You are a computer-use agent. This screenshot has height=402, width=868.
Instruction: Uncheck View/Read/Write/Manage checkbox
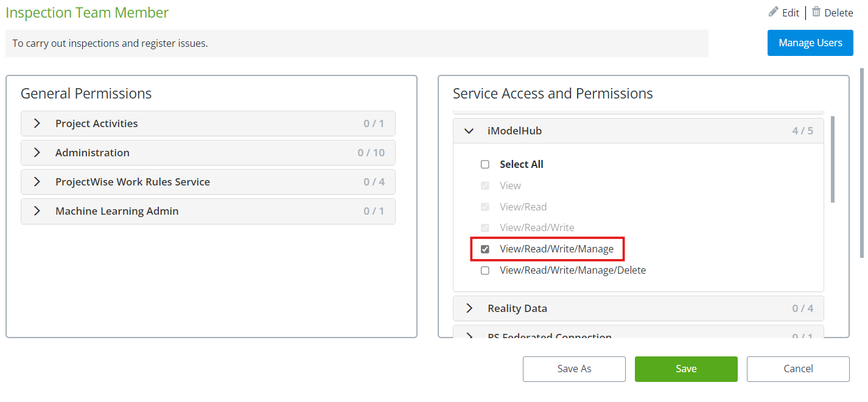point(485,249)
